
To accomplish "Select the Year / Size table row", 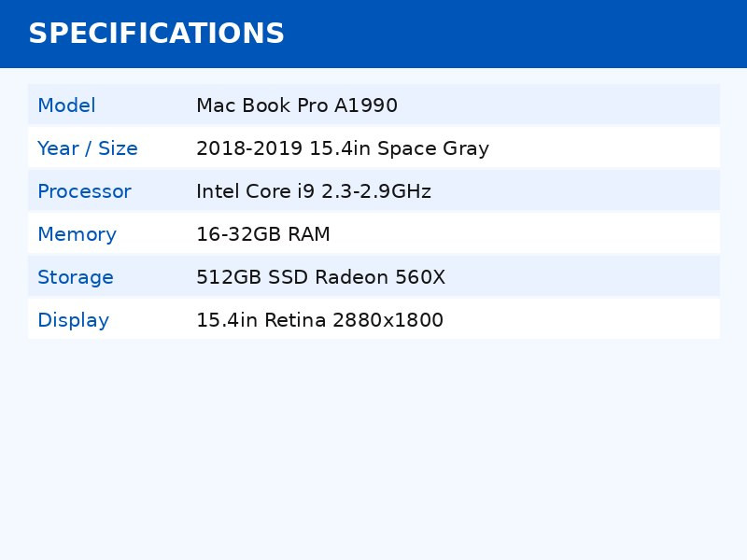I will [373, 147].
